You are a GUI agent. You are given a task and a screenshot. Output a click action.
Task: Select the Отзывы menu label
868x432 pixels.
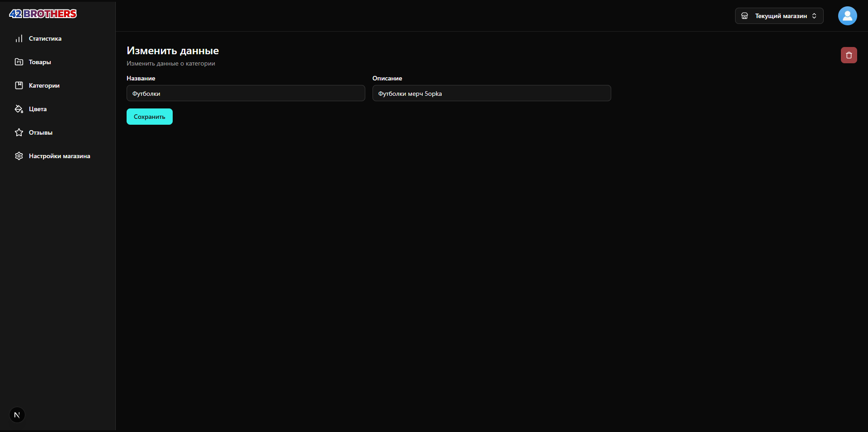tap(41, 133)
